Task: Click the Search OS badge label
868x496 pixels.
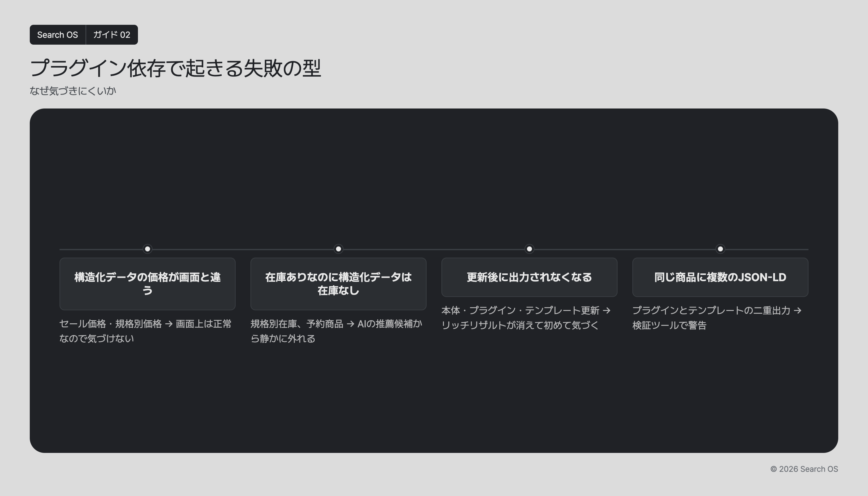Action: [58, 35]
